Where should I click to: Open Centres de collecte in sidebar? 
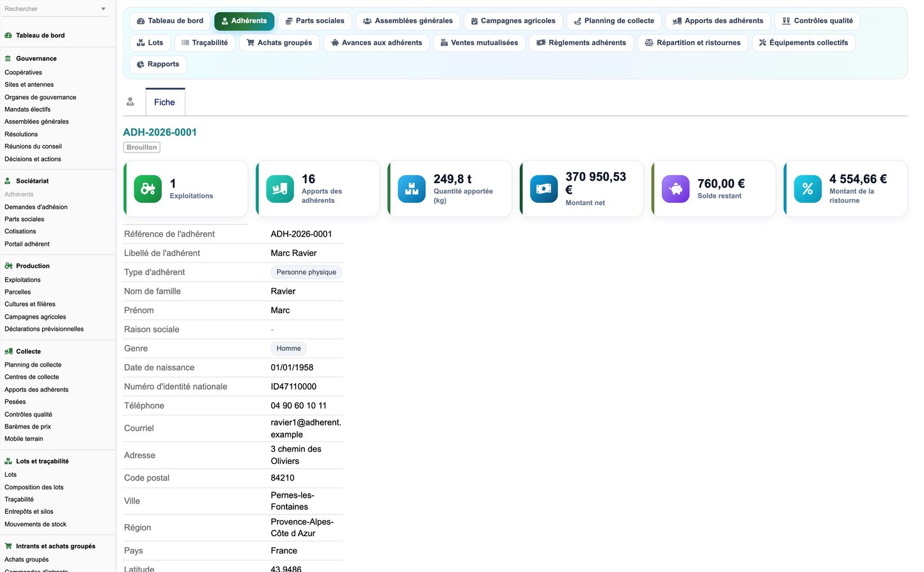point(31,377)
